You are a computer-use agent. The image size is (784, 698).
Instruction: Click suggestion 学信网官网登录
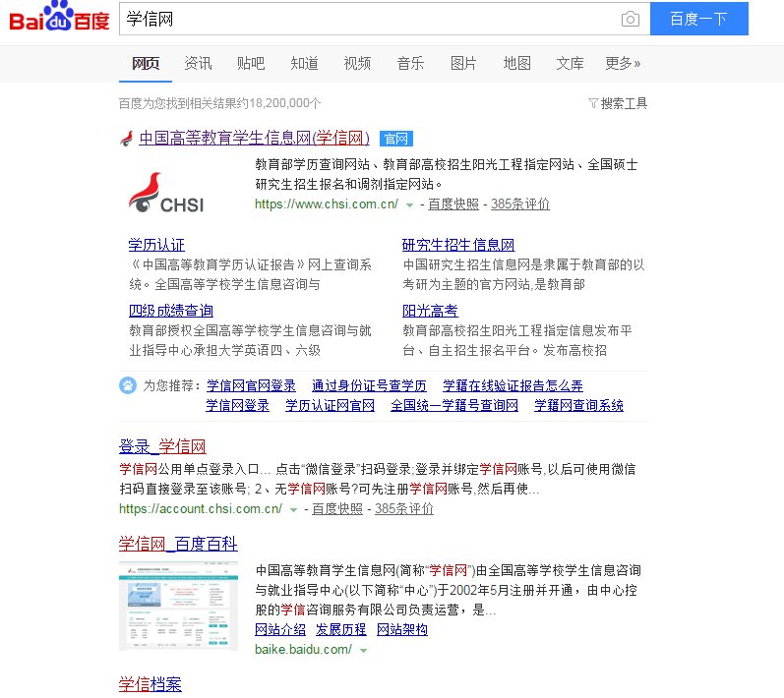click(x=251, y=385)
